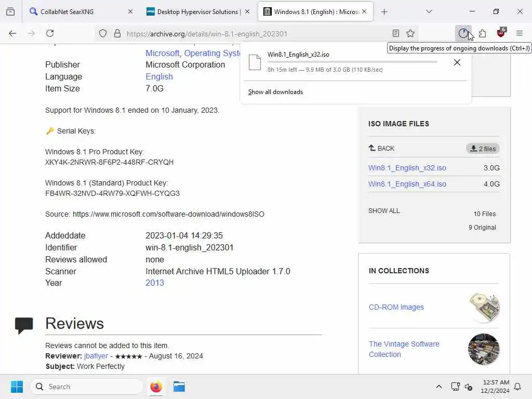Cancel the Win8.1_English_x32.iso download
Image resolution: width=532 pixels, height=399 pixels.
(x=457, y=62)
